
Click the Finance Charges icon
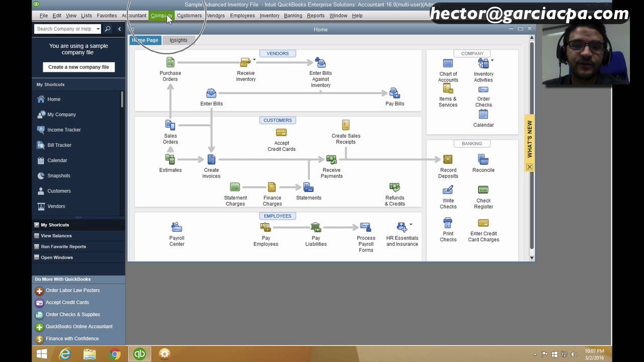[272, 187]
